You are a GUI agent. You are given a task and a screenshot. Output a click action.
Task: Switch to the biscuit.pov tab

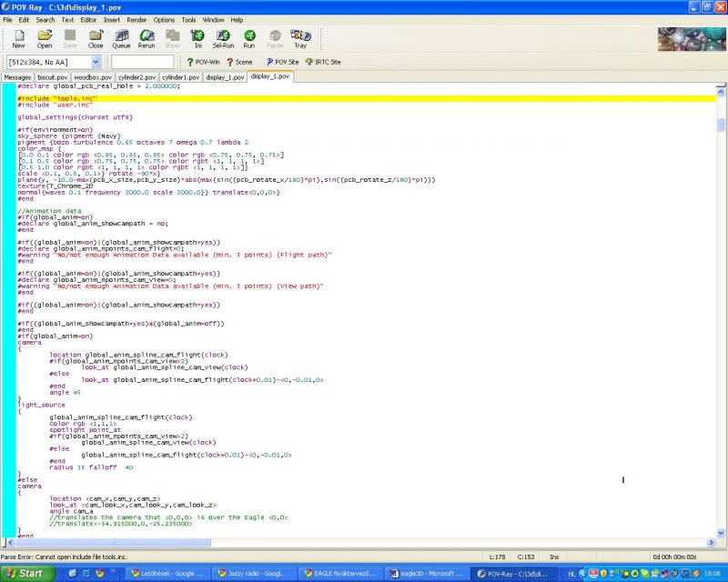pyautogui.click(x=53, y=77)
